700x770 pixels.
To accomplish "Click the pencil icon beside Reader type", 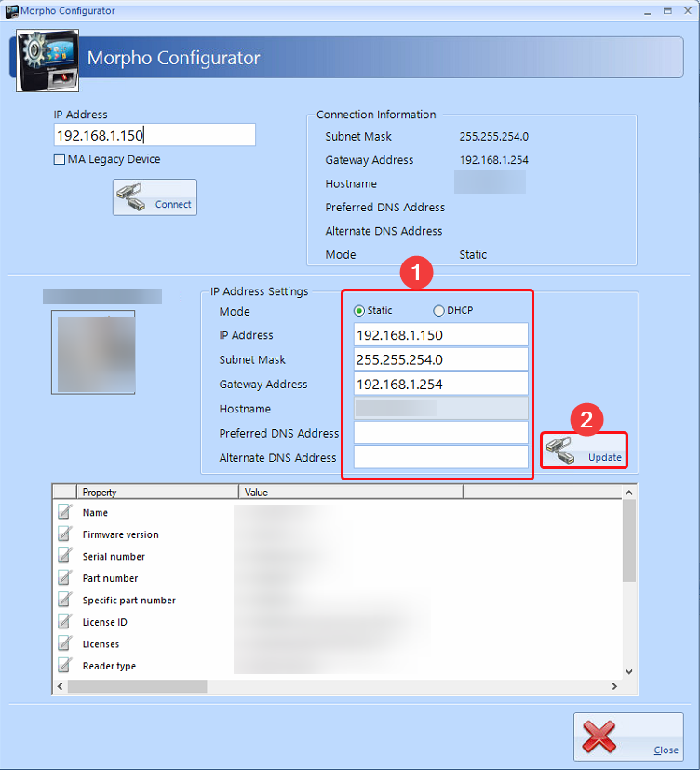I will (65, 666).
